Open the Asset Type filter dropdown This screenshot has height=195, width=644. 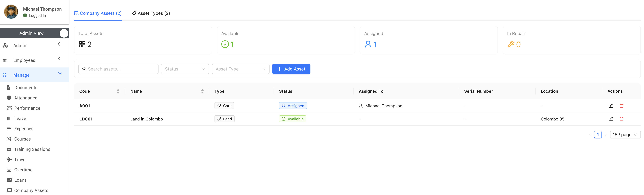click(x=240, y=69)
